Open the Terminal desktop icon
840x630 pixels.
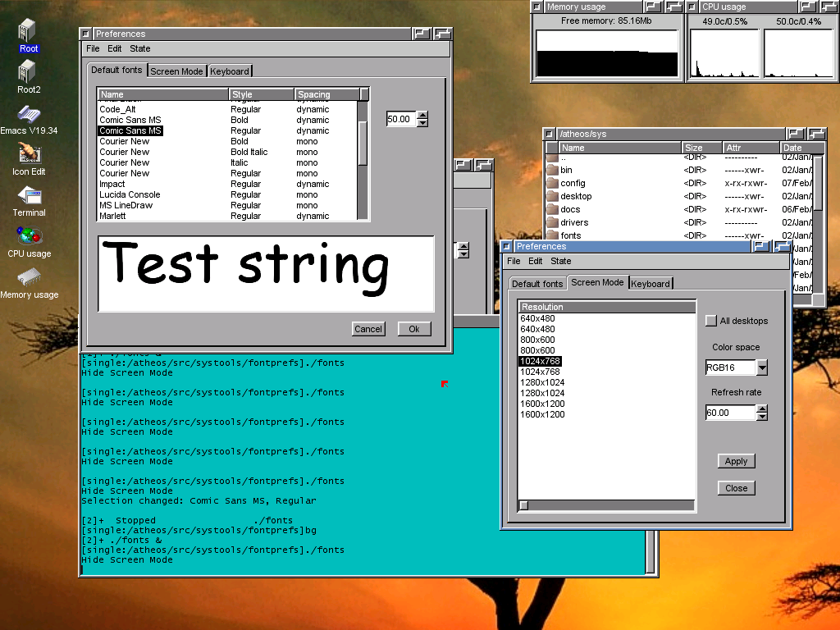click(28, 197)
